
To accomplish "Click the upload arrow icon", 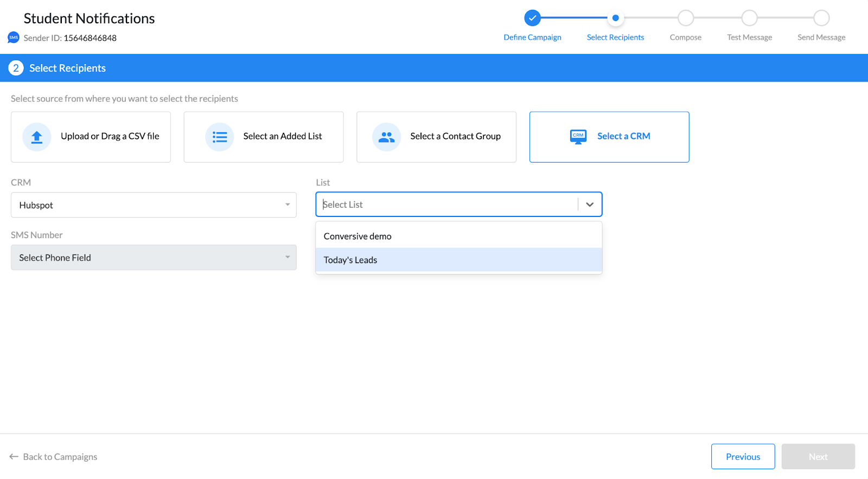I will tap(37, 137).
